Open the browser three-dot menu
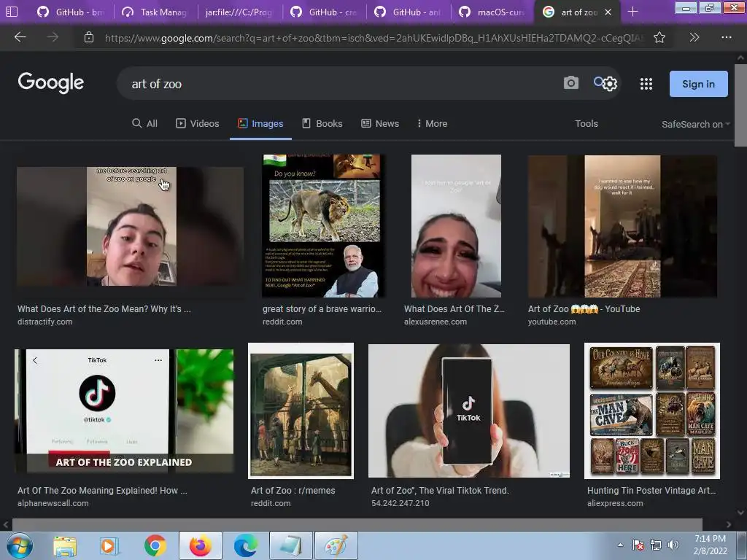The image size is (747, 560). [x=726, y=37]
